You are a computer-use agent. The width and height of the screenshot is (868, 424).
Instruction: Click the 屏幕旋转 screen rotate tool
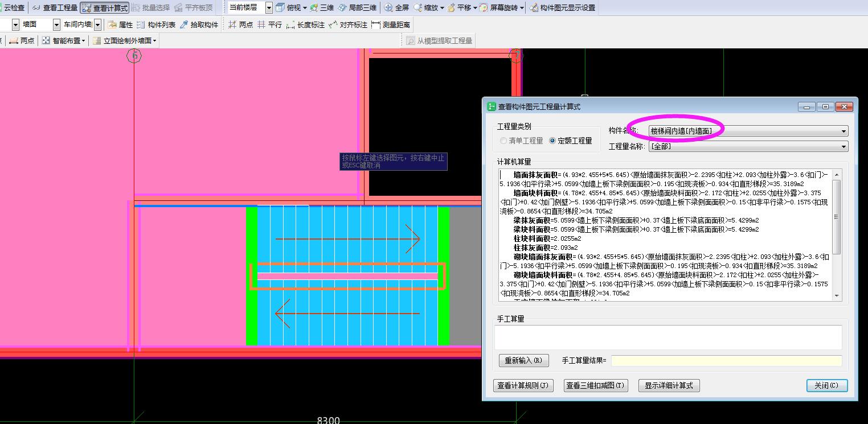(x=498, y=7)
